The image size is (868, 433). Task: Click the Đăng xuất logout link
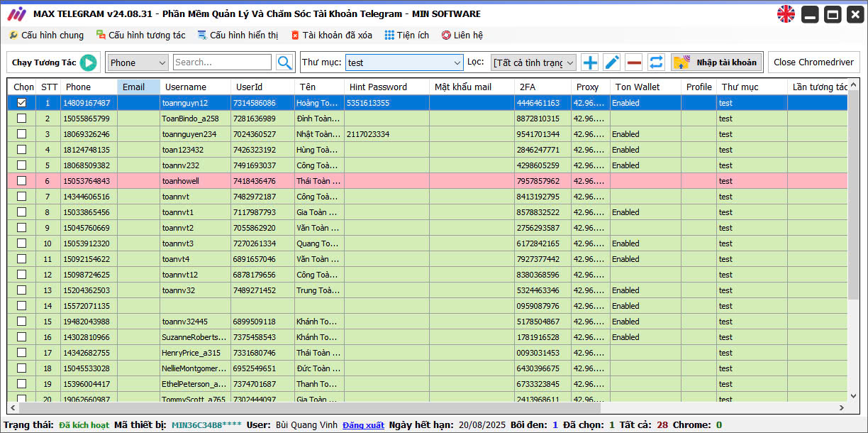point(363,425)
